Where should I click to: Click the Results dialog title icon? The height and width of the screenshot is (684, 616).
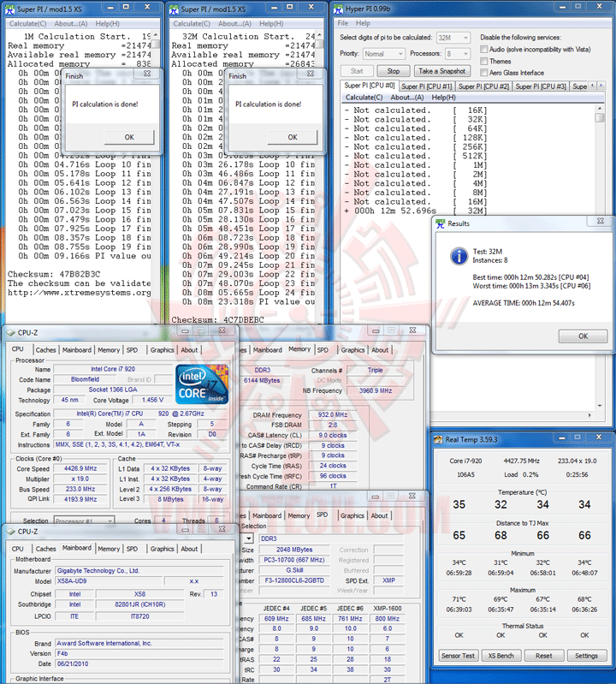pyautogui.click(x=441, y=223)
